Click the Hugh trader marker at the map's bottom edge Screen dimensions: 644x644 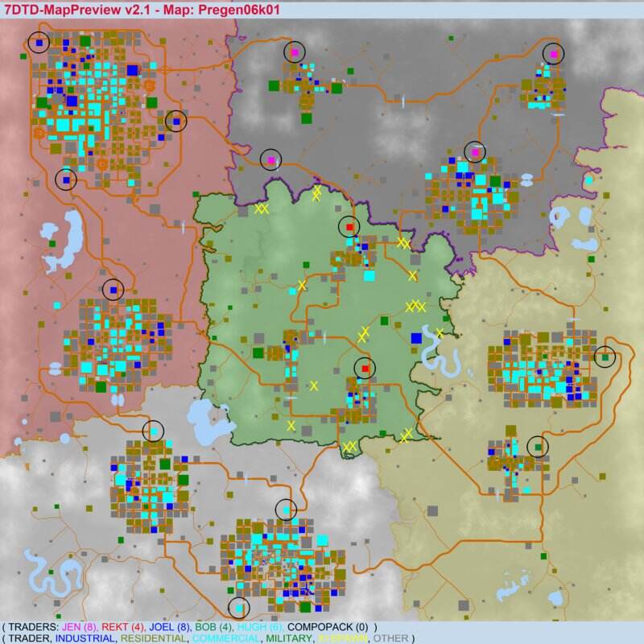(239, 607)
